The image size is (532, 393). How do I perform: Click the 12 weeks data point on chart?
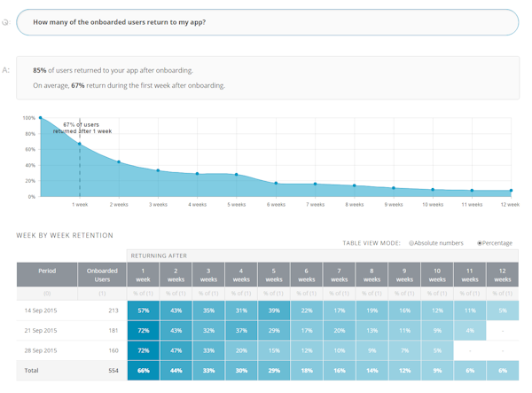coord(511,191)
